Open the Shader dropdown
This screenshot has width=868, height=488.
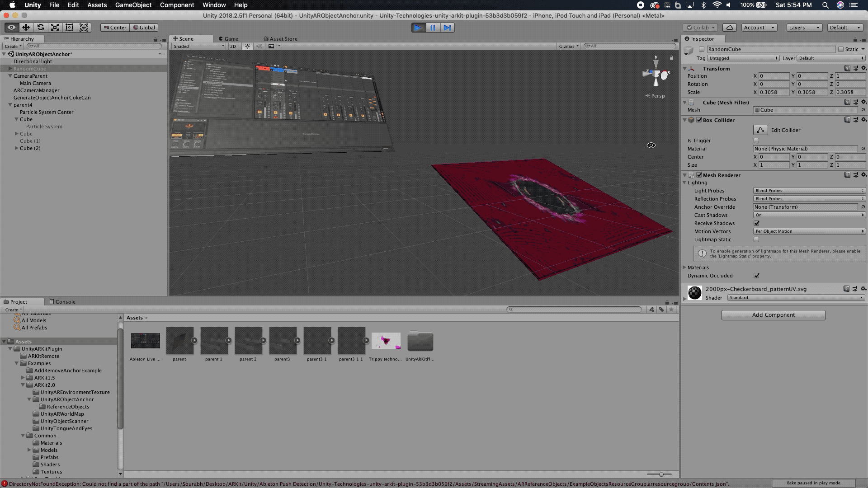point(796,298)
